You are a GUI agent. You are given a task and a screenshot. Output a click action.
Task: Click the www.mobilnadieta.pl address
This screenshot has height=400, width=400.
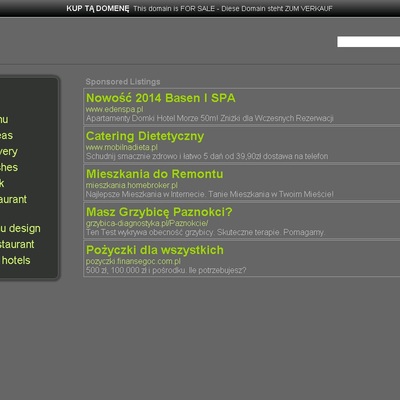click(122, 147)
